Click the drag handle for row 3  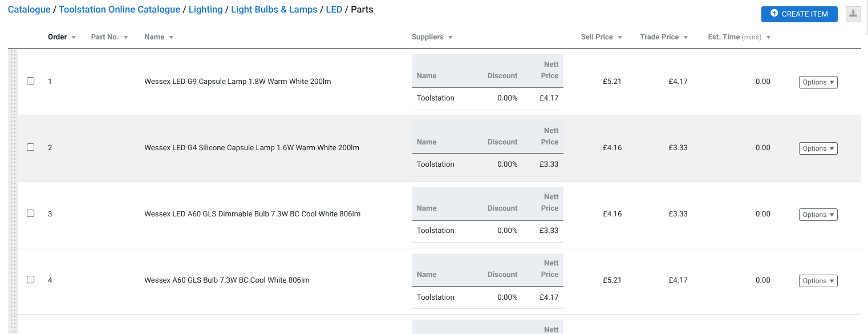point(14,214)
